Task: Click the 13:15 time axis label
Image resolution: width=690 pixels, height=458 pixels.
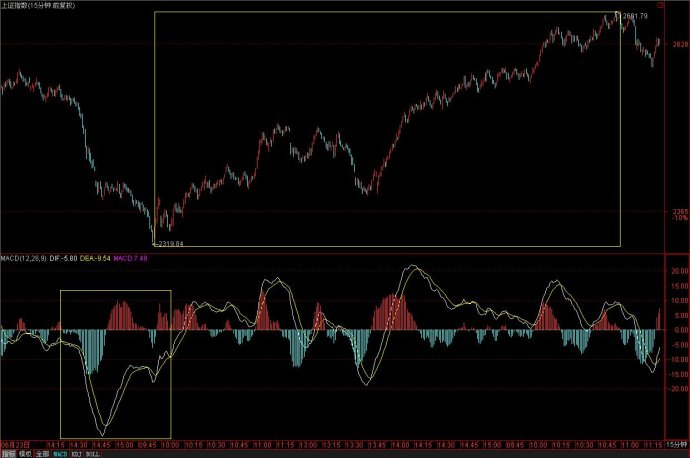Action: click(x=331, y=445)
